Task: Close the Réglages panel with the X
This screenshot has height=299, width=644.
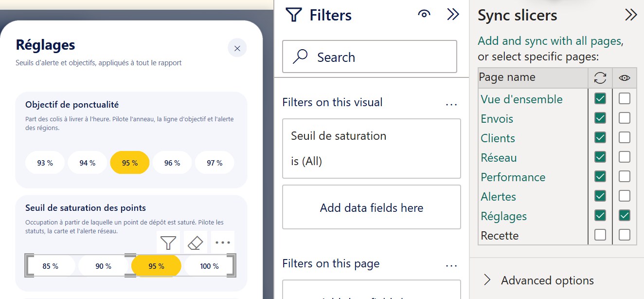Action: tap(237, 48)
